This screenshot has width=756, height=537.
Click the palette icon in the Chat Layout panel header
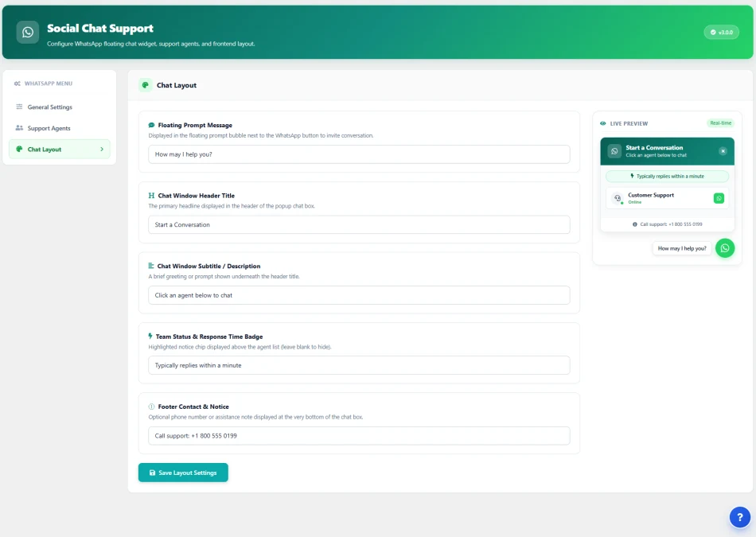coord(145,85)
